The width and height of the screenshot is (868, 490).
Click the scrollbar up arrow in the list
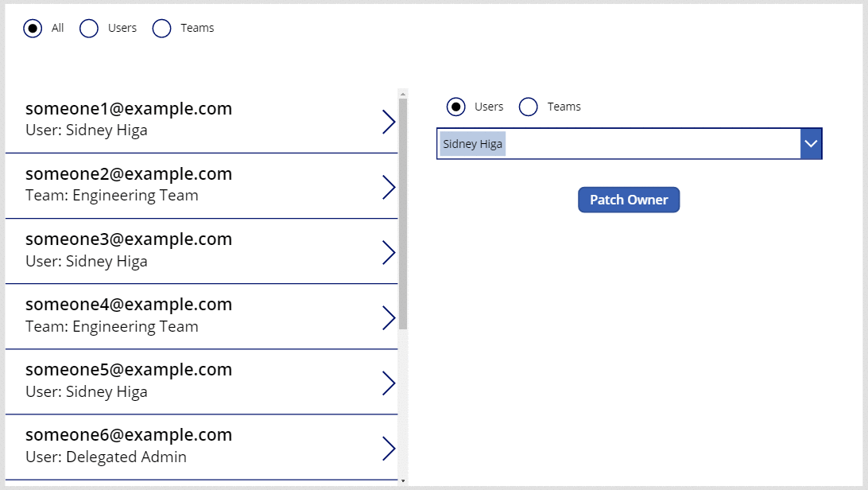[403, 93]
